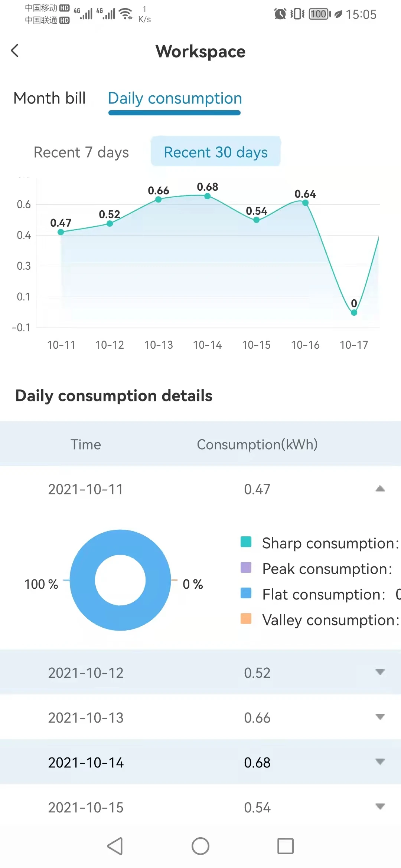The image size is (401, 868).
Task: Select Recent 30 days range
Action: pos(216,152)
